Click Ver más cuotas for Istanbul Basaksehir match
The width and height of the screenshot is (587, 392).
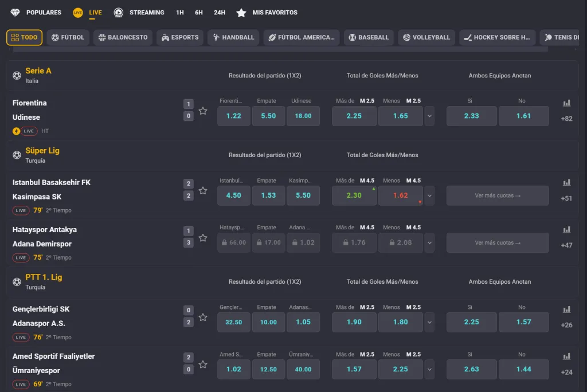(x=498, y=195)
